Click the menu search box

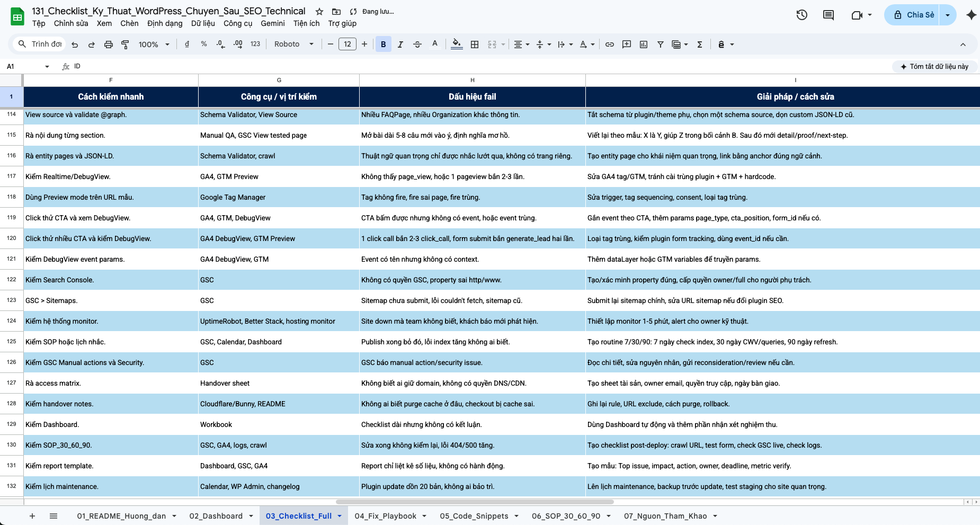click(40, 44)
